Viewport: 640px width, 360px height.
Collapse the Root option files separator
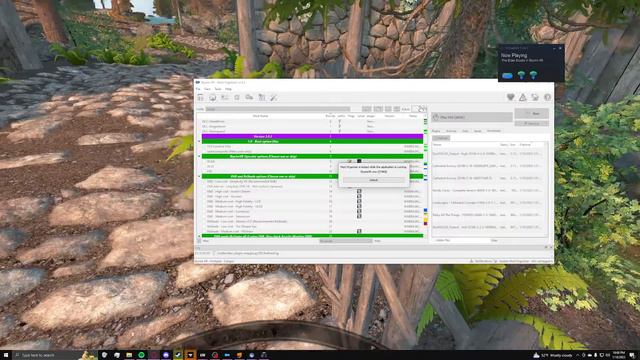coord(200,141)
